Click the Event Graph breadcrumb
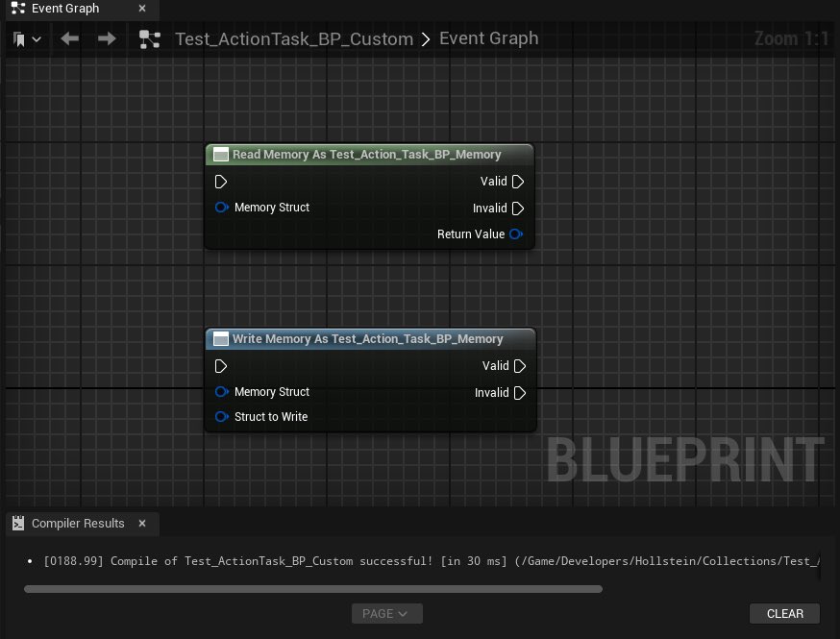This screenshot has height=639, width=840. tap(488, 38)
